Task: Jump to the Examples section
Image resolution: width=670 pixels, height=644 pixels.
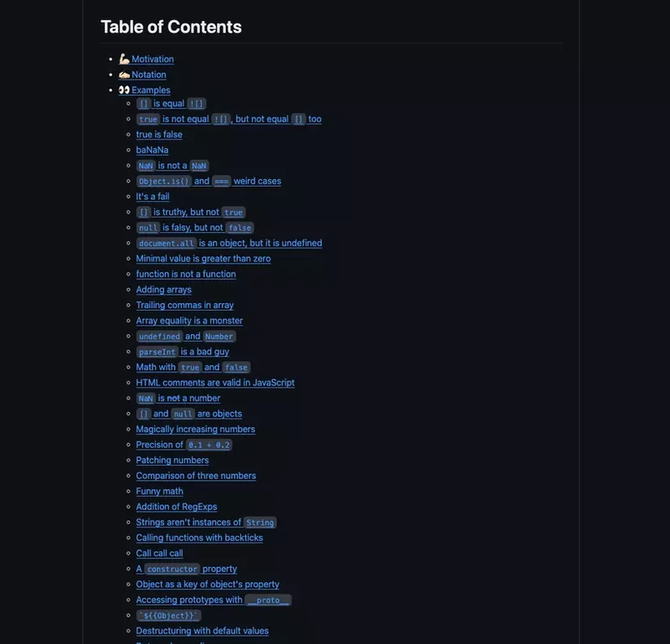Action: (x=151, y=90)
